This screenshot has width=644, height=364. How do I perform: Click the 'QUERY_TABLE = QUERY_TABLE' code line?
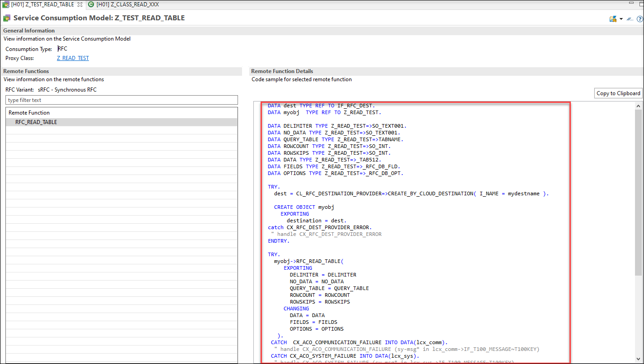click(x=329, y=288)
